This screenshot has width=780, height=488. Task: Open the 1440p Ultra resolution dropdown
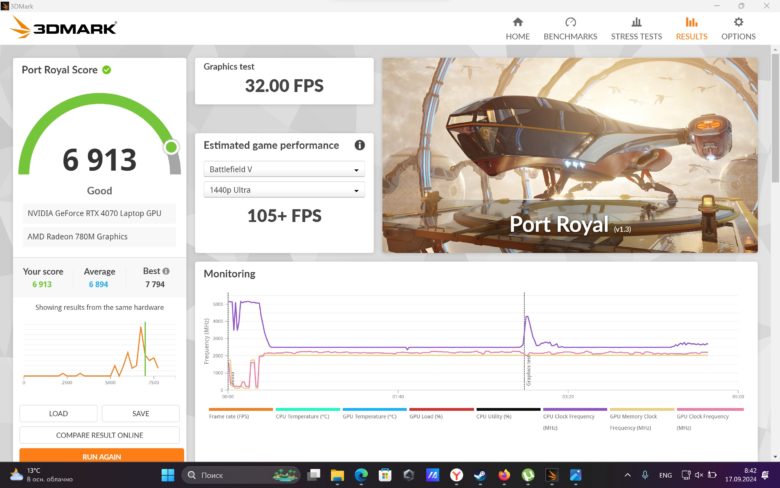tap(284, 190)
